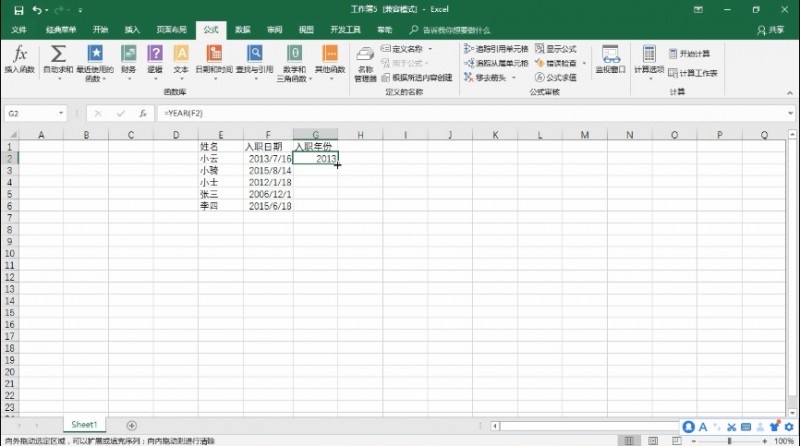Screen dimensions: 800x446
Task: Click Evaluate Formula (公式求值)
Action: coord(556,78)
